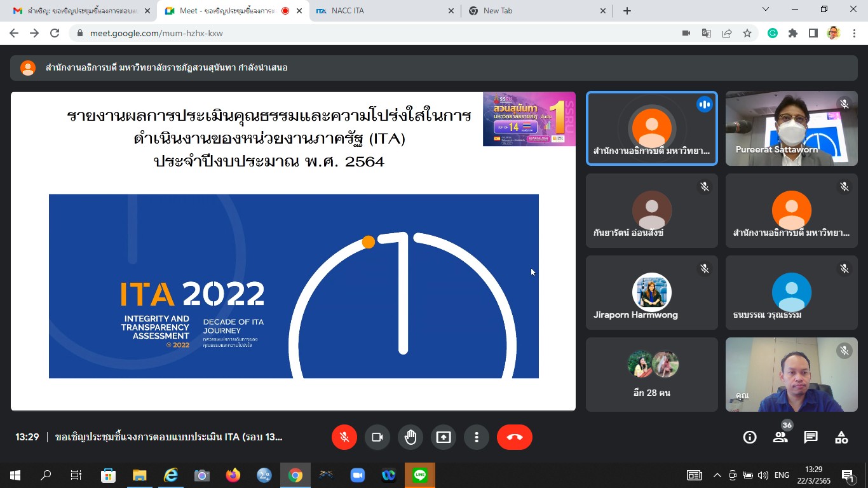868x488 pixels.
Task: Toggle the camera on or off
Action: [377, 437]
